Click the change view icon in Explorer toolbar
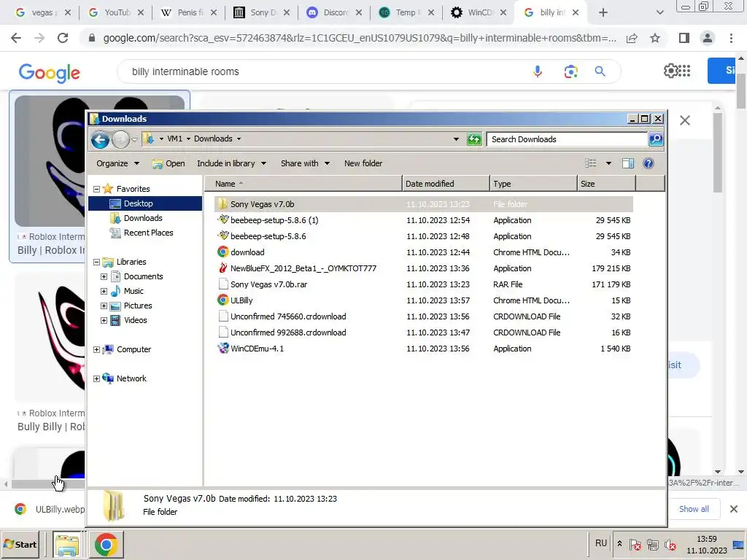 click(591, 163)
